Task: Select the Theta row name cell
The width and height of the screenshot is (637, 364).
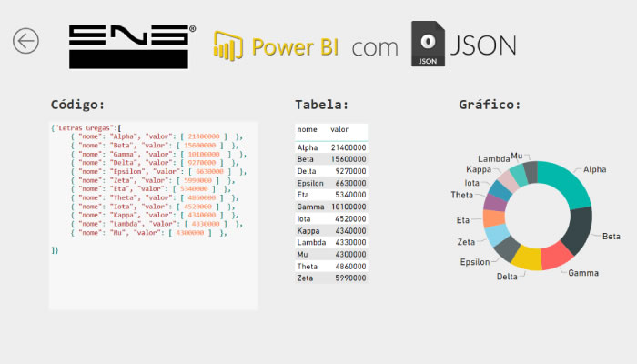Action: [307, 267]
